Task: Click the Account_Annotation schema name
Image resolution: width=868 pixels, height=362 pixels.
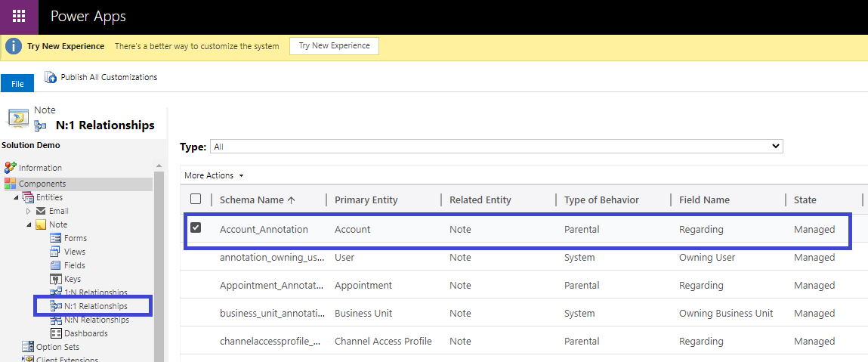Action: 264,229
